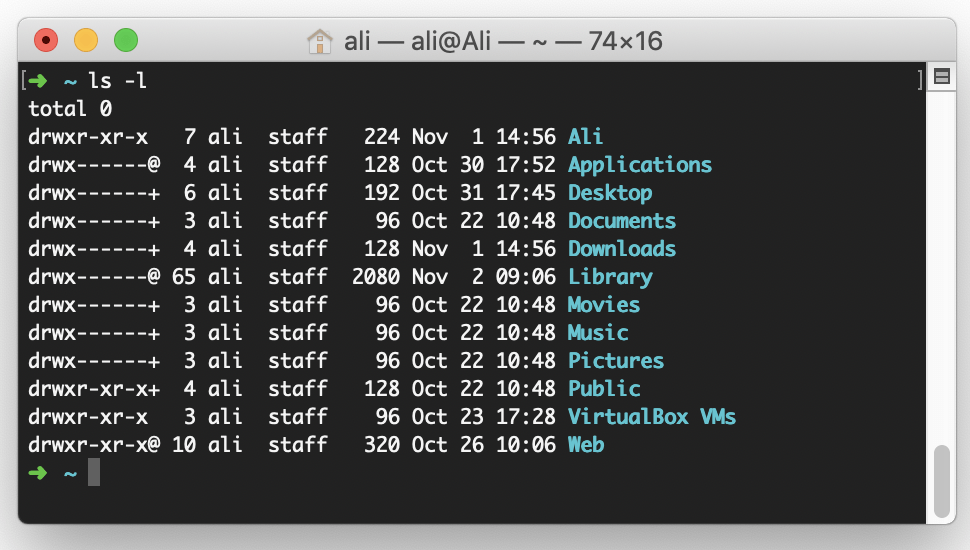
Task: Click the green prompt arrow on last line
Action: pyautogui.click(x=38, y=472)
